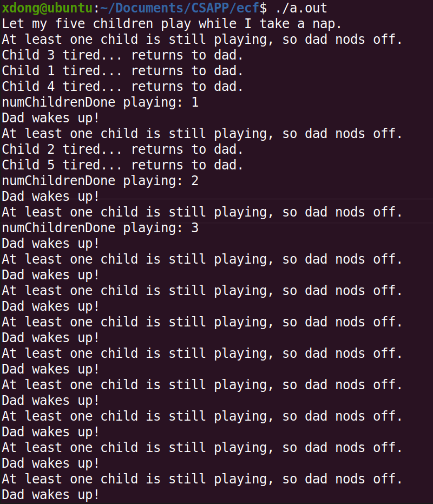Click the 'Child 2 tired... returns to dad' line
Screen dimensions: 433x504
pos(122,149)
